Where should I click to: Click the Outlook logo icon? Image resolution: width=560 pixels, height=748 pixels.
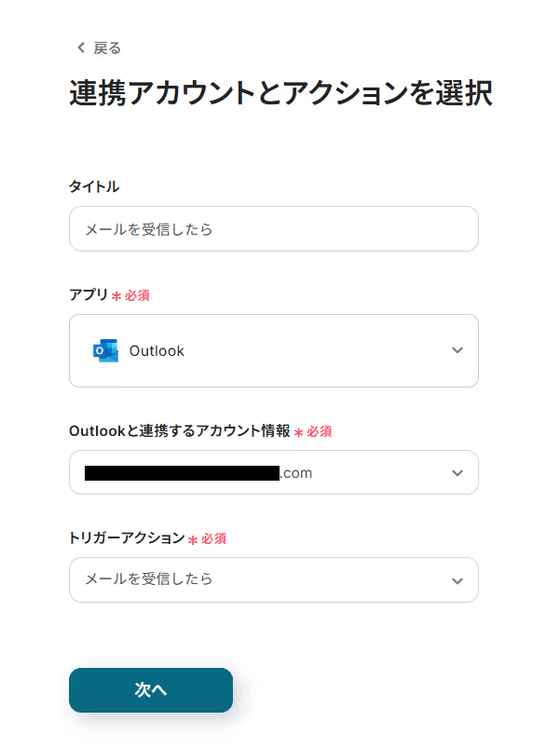tap(105, 351)
